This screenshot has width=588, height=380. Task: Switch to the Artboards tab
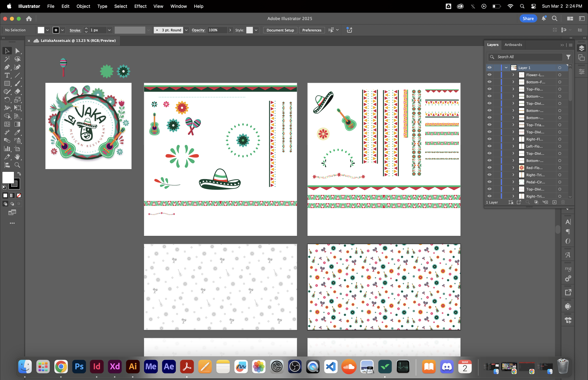(x=513, y=45)
